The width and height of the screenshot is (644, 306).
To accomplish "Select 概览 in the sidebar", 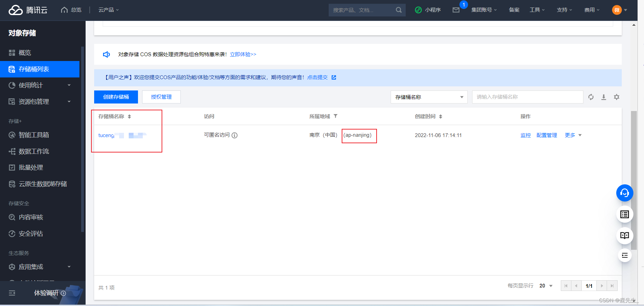I will [25, 53].
